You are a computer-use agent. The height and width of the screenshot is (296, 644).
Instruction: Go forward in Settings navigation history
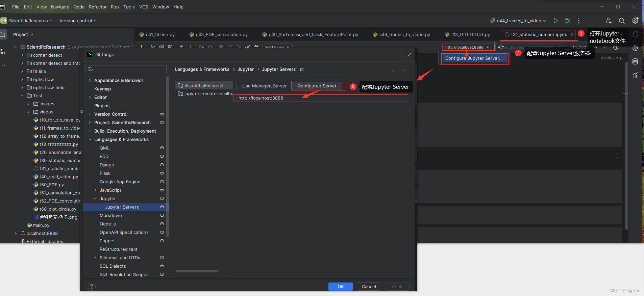pyautogui.click(x=402, y=70)
